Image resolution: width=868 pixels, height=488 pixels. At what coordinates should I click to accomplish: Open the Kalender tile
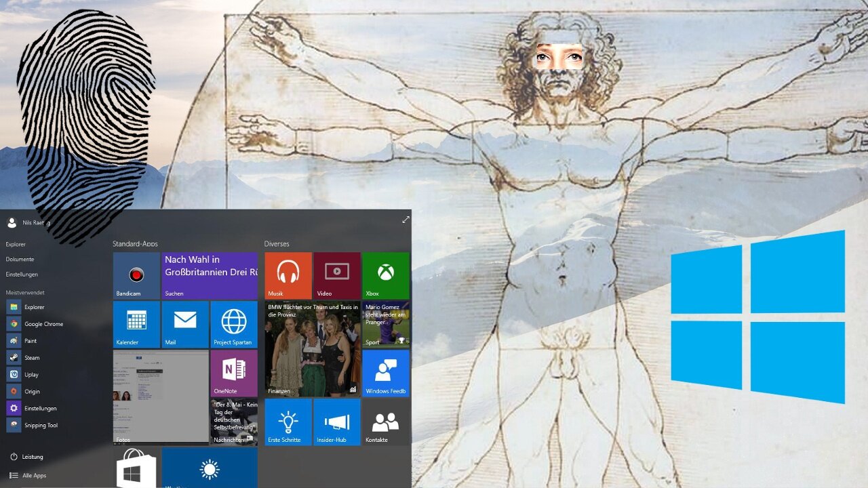tap(136, 324)
